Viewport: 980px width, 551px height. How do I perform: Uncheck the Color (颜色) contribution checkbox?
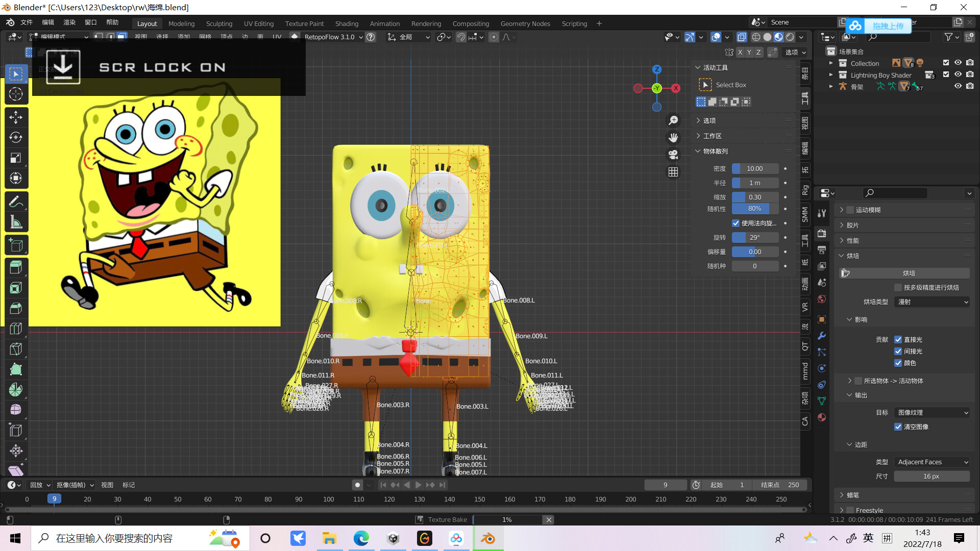(x=898, y=363)
